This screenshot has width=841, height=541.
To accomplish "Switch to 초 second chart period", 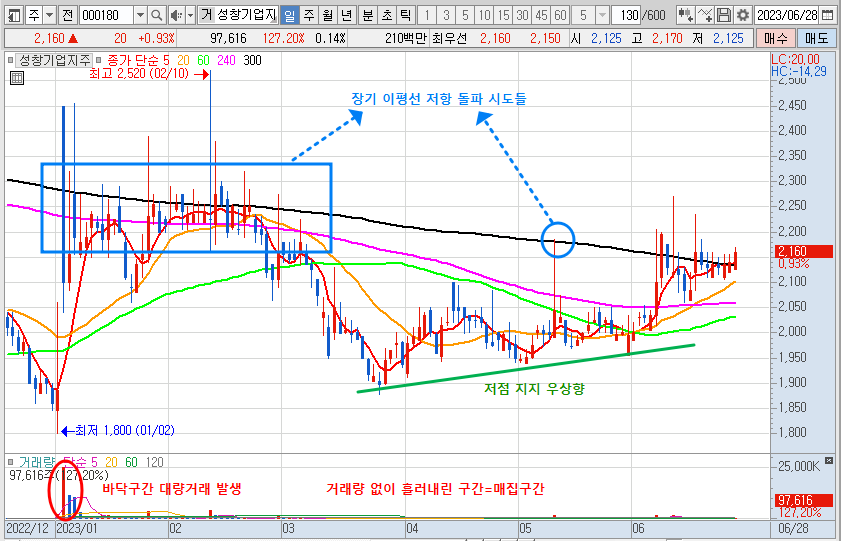I will pyautogui.click(x=387, y=15).
